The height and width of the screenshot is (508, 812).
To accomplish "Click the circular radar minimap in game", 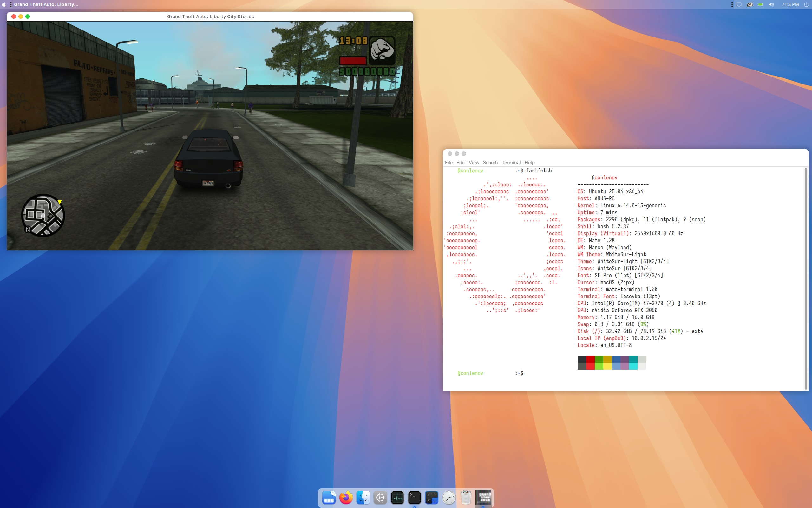I will pyautogui.click(x=43, y=215).
